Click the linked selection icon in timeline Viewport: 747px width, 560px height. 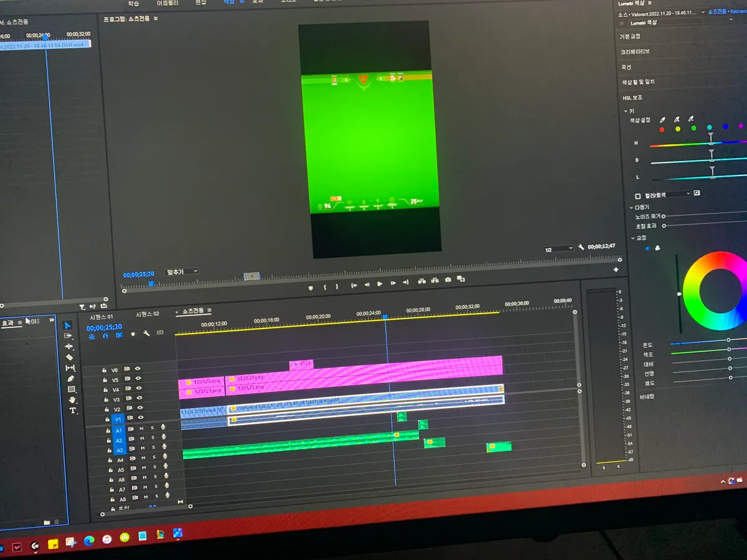point(118,335)
